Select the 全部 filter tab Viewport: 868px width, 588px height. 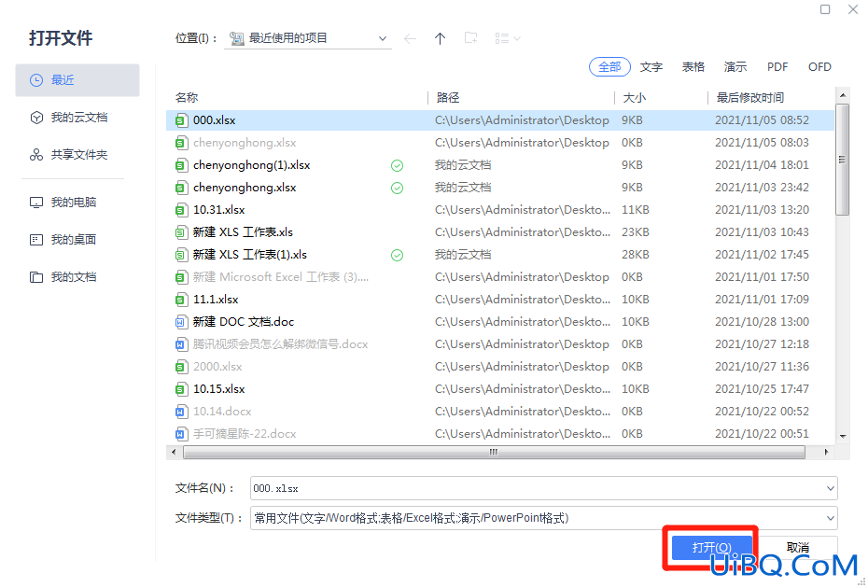click(x=609, y=67)
